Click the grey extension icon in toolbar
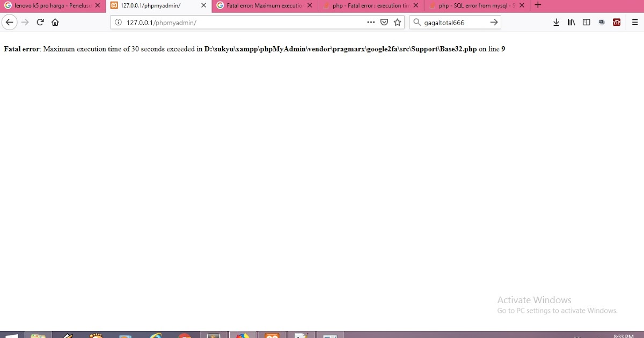644x338 pixels. 602,23
